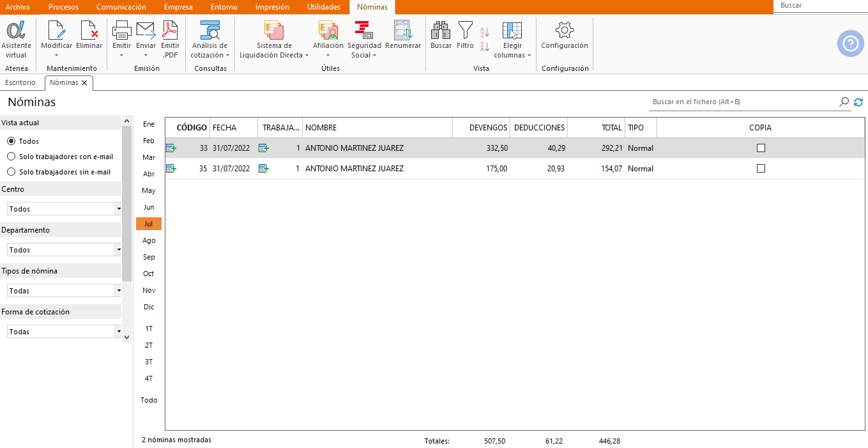Click the total 154,07 cell

click(x=597, y=169)
